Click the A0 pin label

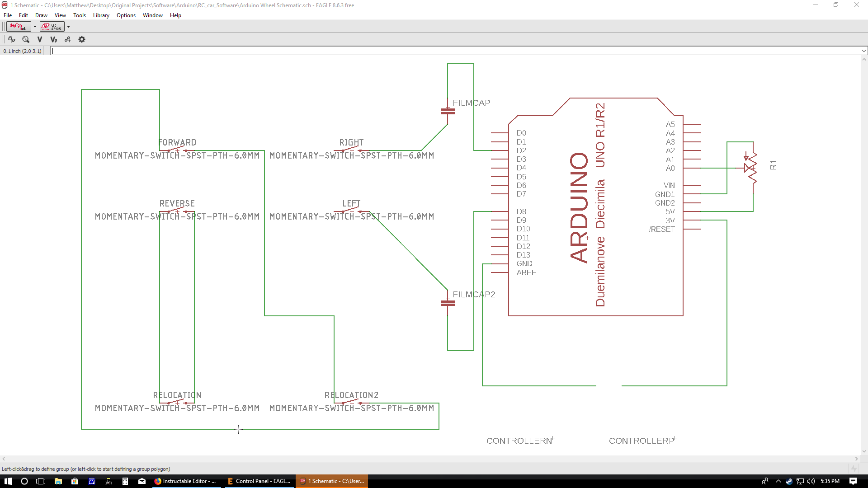(x=670, y=168)
